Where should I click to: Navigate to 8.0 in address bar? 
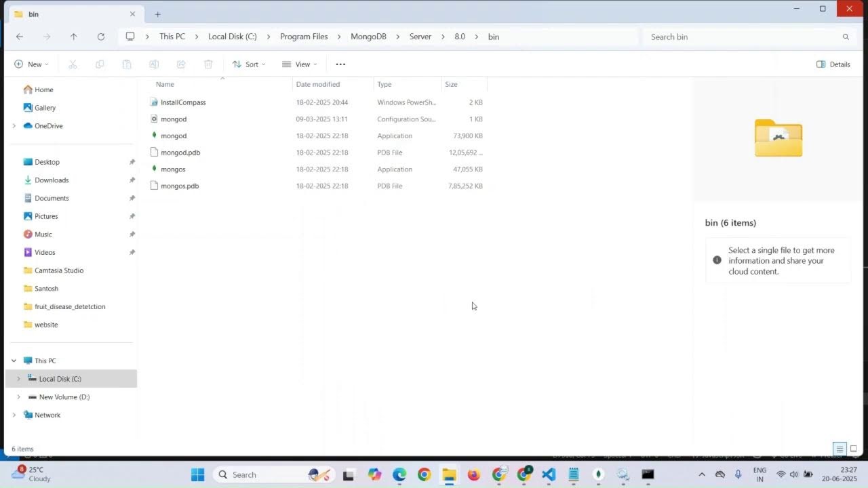tap(460, 37)
